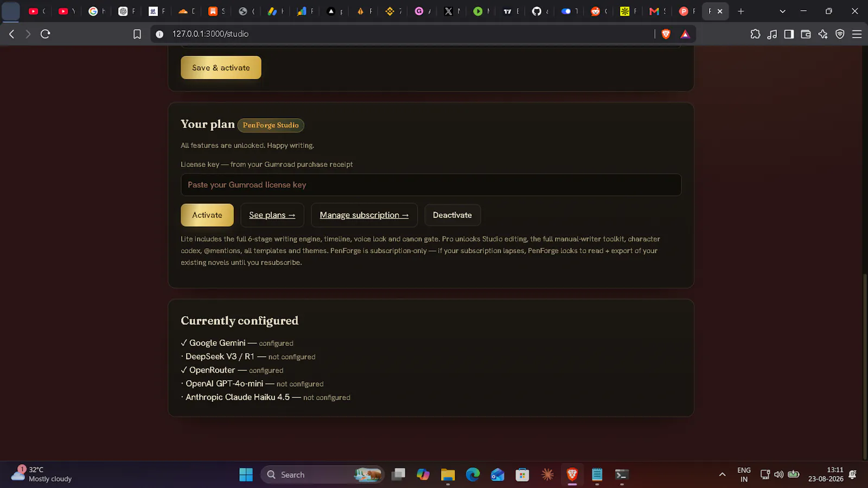Select the DeepSeek V3 / R1 row
The height and width of the screenshot is (488, 868).
248,356
